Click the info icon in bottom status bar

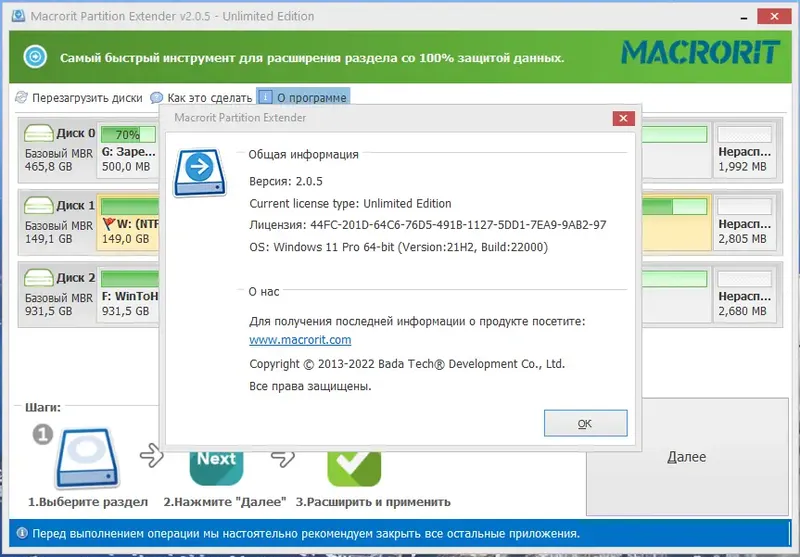[22, 534]
